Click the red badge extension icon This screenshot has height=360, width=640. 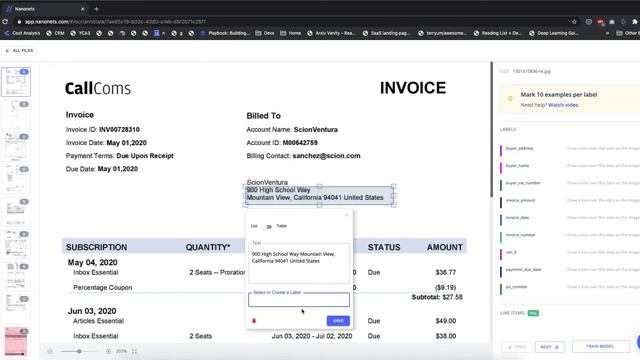[600, 22]
